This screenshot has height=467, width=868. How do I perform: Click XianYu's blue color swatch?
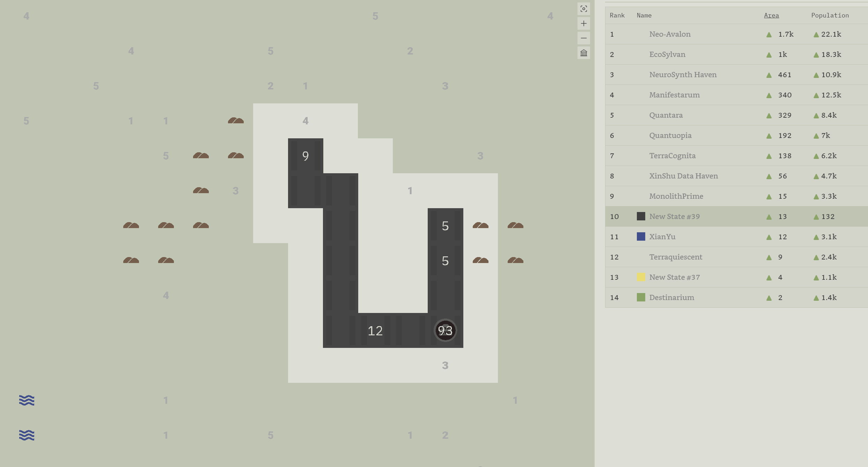[x=641, y=237]
